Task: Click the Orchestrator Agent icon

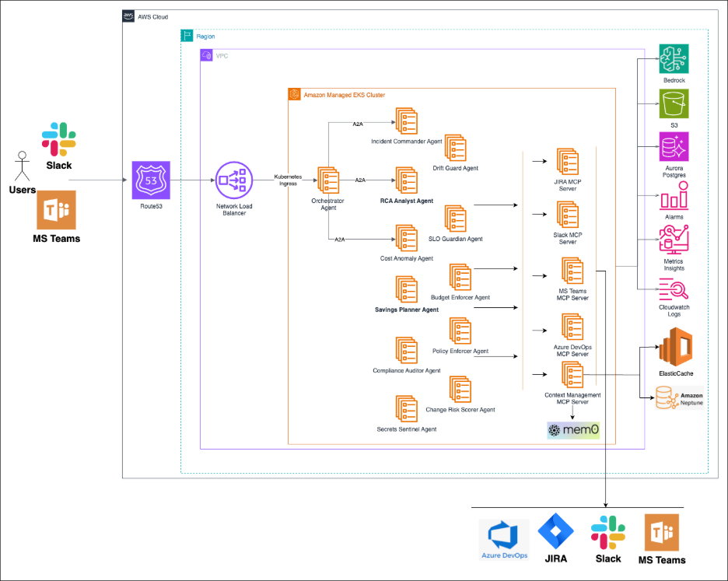Action: tap(327, 180)
